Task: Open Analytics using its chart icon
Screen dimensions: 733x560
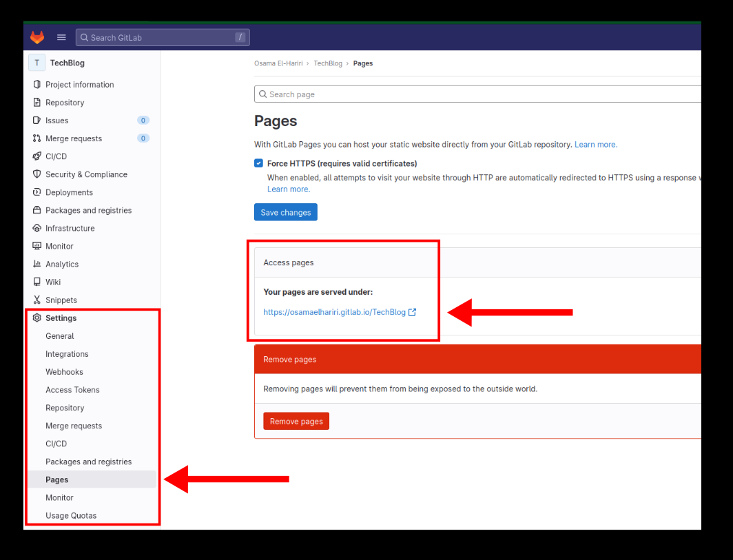Action: coord(37,264)
